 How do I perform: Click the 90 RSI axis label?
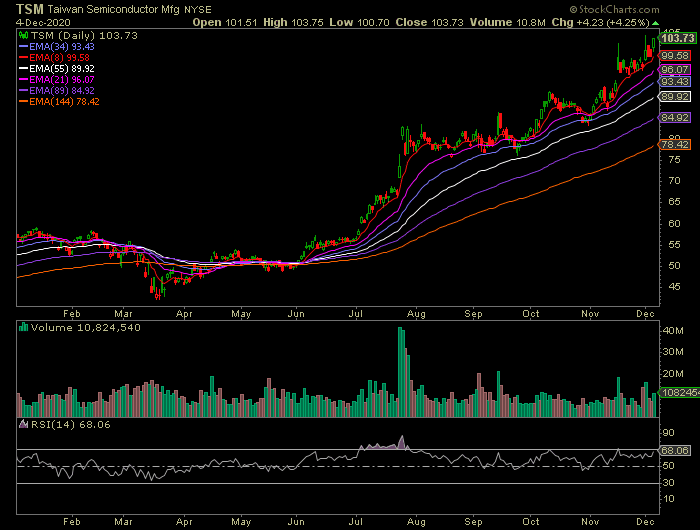click(669, 433)
